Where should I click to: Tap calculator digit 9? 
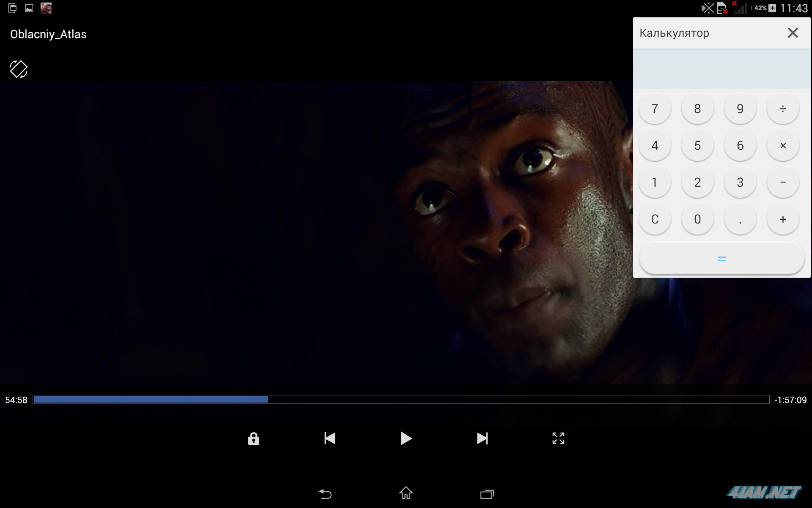click(740, 109)
